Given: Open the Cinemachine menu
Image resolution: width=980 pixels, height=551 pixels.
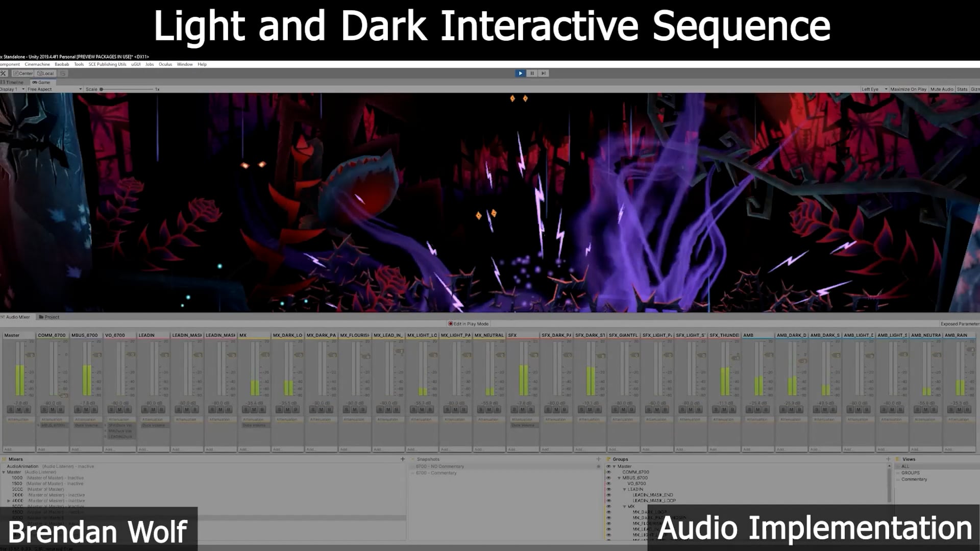Looking at the screenshot, I should click(x=37, y=64).
